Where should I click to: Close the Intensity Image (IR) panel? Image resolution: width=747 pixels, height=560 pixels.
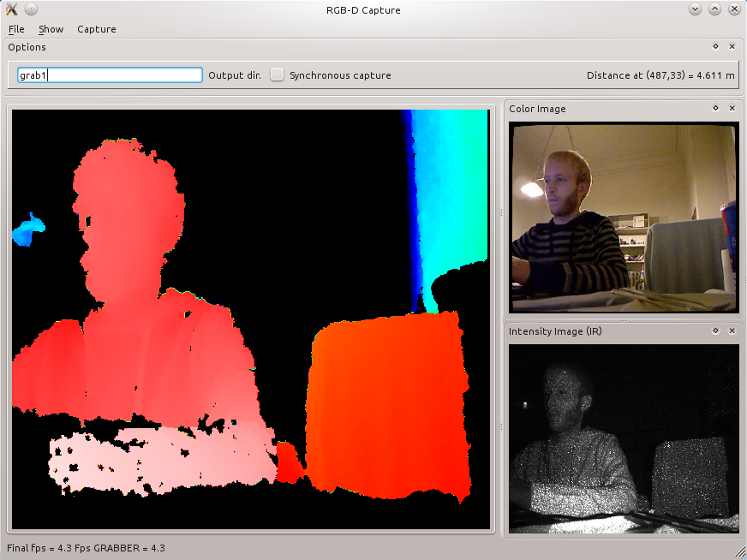point(732,331)
